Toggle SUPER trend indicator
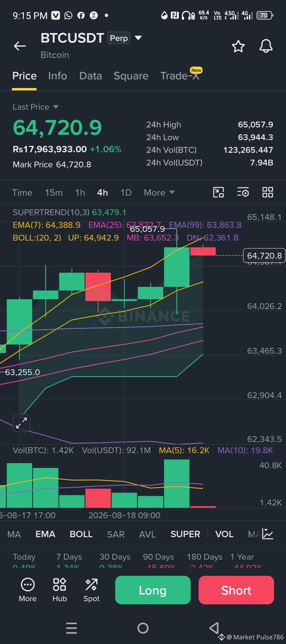The height and width of the screenshot is (644, 286). pyautogui.click(x=185, y=534)
